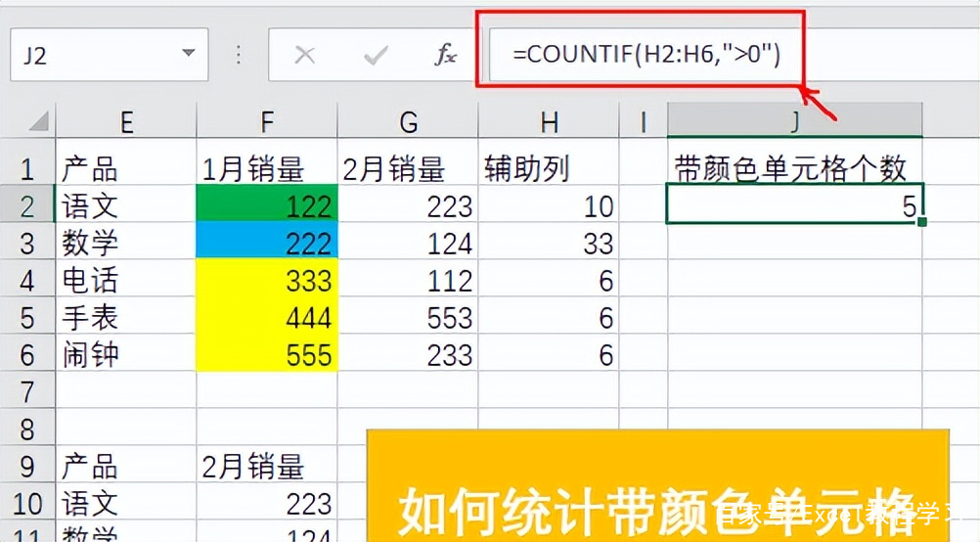The height and width of the screenshot is (542, 980).
Task: Click cell 闹钟 in row 6
Action: [x=126, y=352]
